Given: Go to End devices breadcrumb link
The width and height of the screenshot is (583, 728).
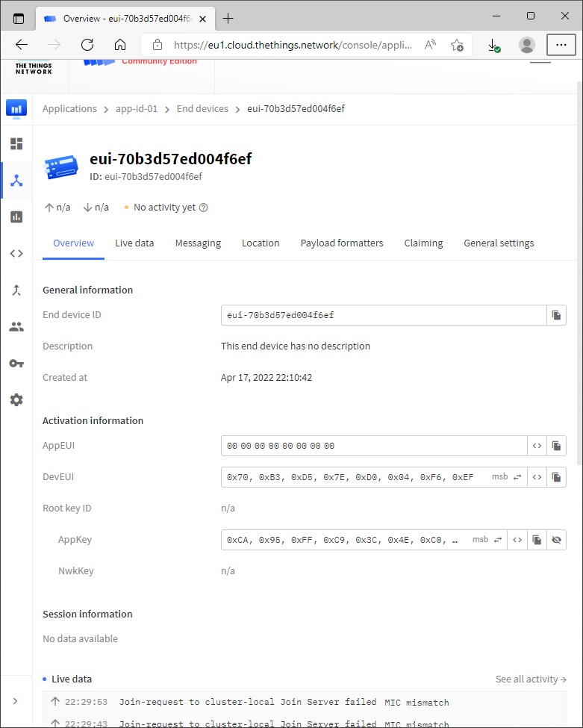Looking at the screenshot, I should click(202, 109).
